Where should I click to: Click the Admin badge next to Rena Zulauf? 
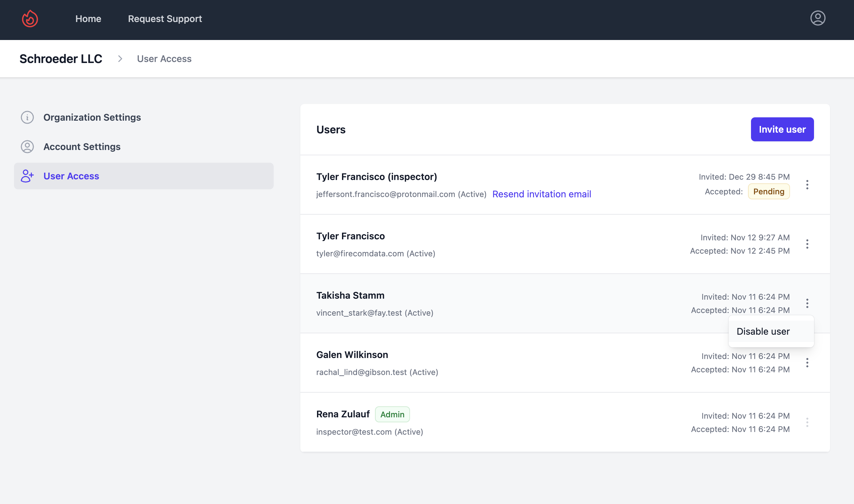(x=392, y=414)
